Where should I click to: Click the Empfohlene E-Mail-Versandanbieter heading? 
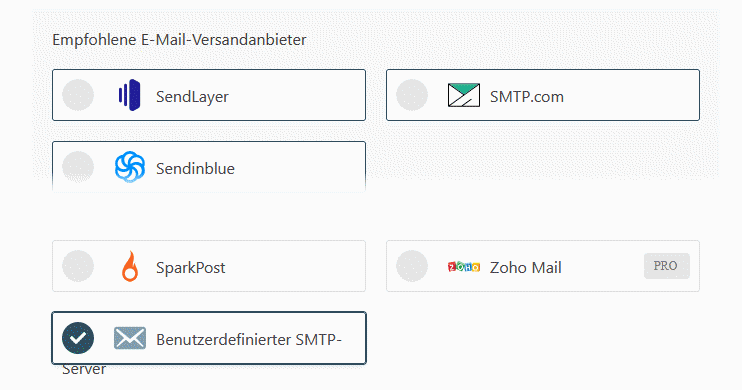pos(179,40)
